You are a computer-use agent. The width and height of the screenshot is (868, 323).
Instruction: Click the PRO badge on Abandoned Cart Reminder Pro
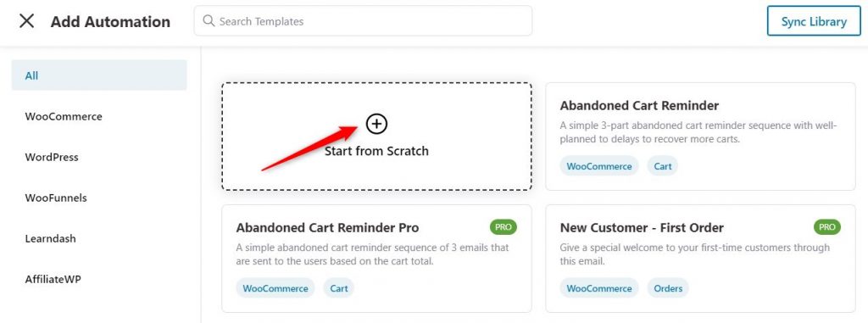tap(504, 226)
